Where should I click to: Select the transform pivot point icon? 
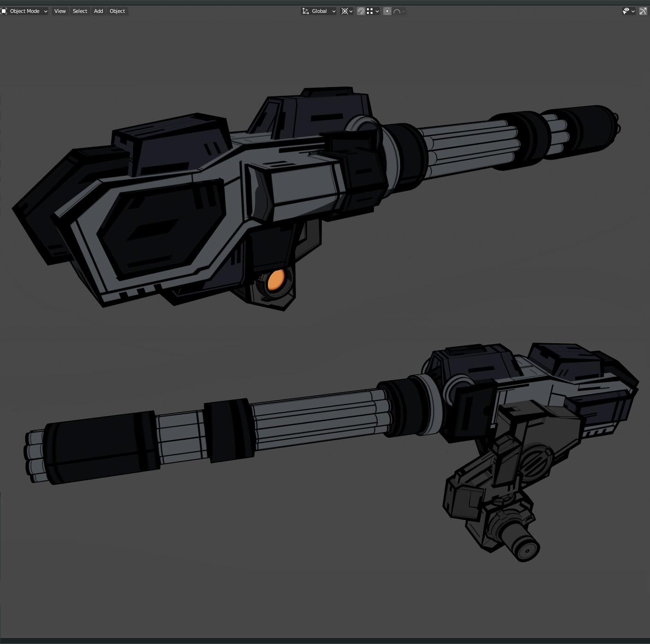[345, 11]
